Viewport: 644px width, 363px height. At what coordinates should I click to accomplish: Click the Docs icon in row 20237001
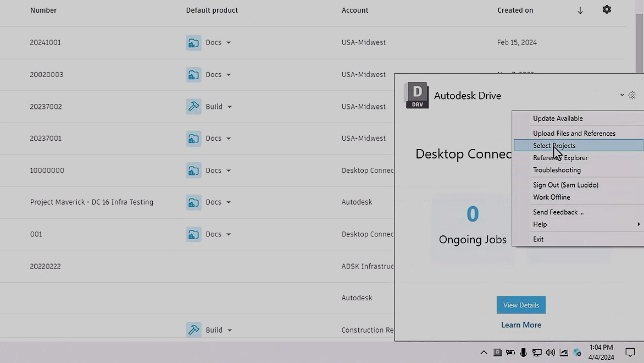[x=193, y=139]
